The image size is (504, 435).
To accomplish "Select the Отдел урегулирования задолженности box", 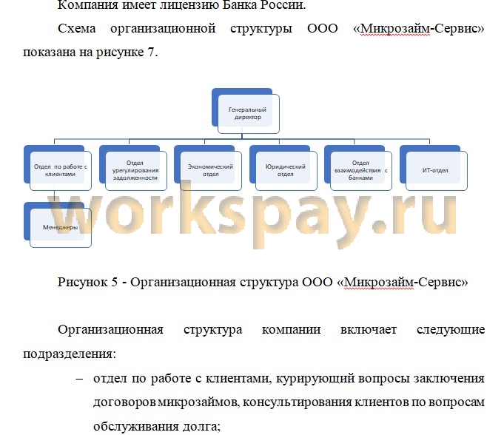I will [135, 170].
